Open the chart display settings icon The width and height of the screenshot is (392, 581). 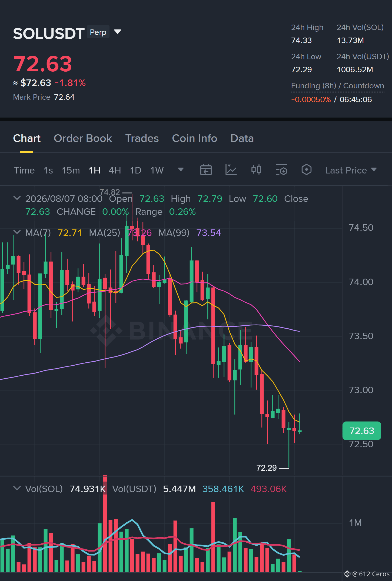(281, 170)
